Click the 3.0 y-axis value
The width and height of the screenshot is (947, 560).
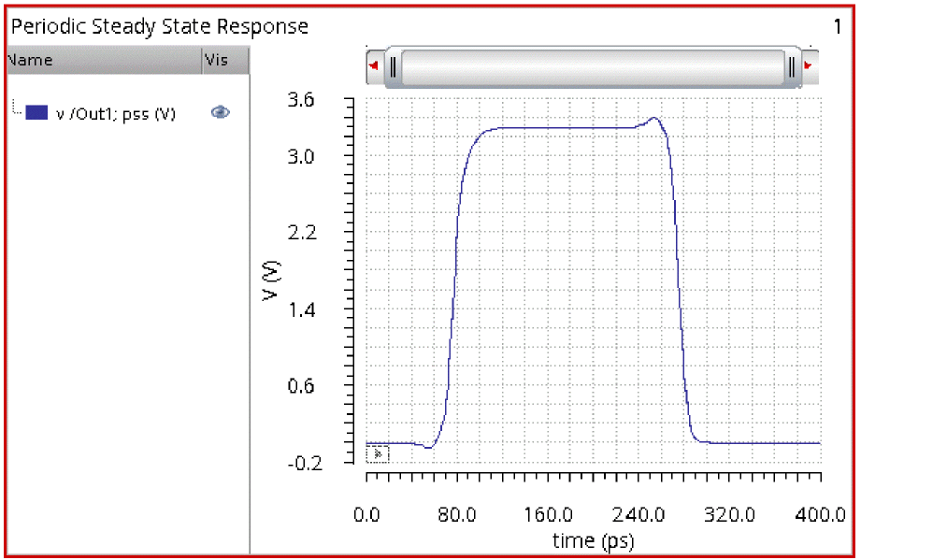(x=301, y=157)
